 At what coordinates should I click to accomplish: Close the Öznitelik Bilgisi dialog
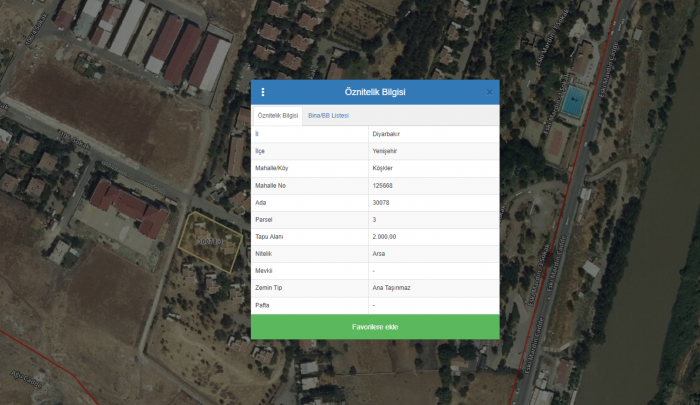click(489, 92)
